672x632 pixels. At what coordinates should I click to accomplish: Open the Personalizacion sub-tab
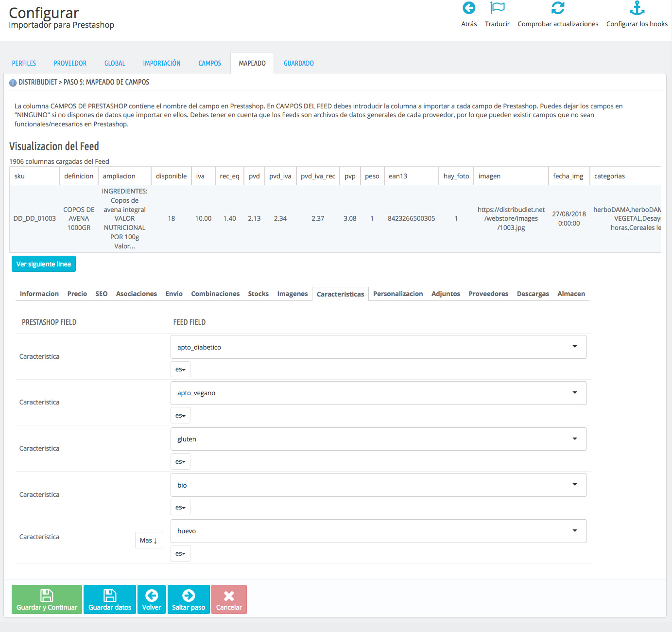coord(398,294)
